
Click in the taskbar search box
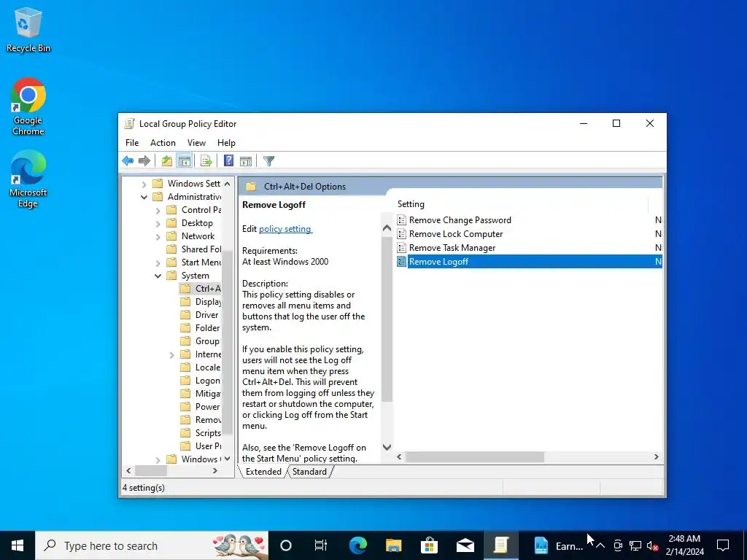152,545
